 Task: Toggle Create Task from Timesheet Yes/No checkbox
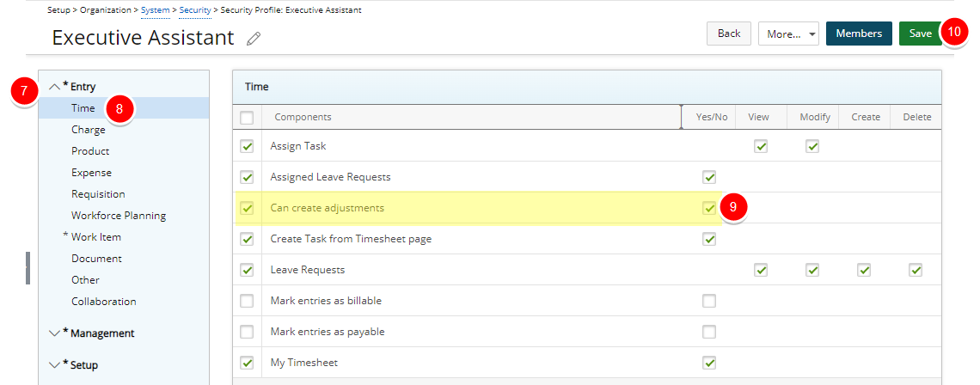[708, 239]
